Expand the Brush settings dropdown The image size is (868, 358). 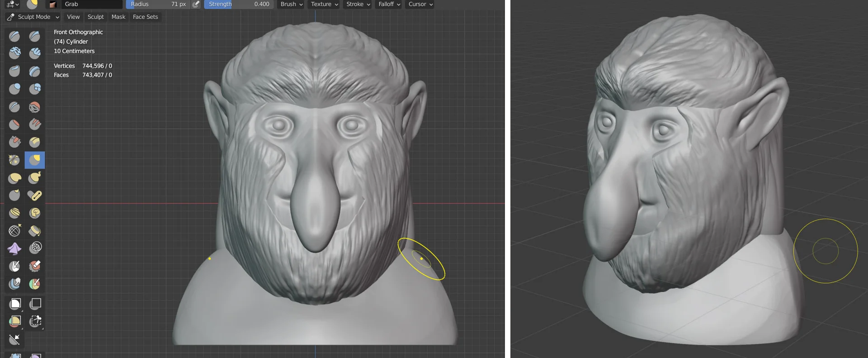[292, 5]
